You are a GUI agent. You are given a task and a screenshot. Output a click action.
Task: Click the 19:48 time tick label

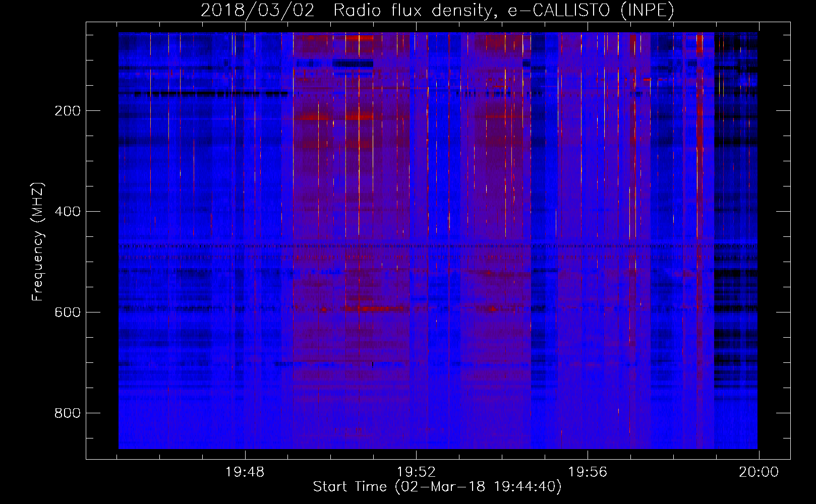[245, 472]
